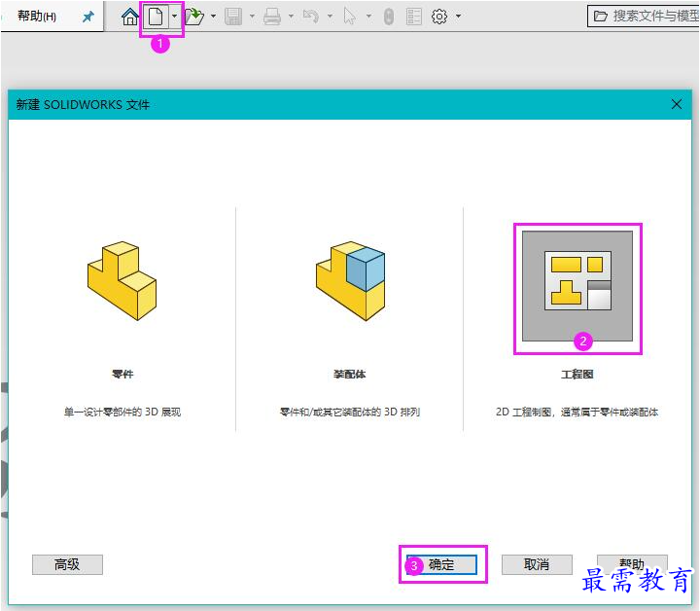
Task: Click the 工程图 label text
Action: click(577, 374)
